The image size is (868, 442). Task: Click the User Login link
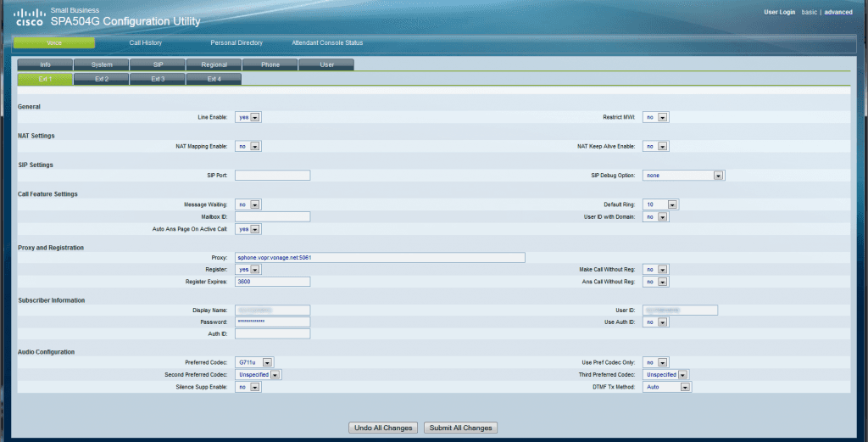779,12
